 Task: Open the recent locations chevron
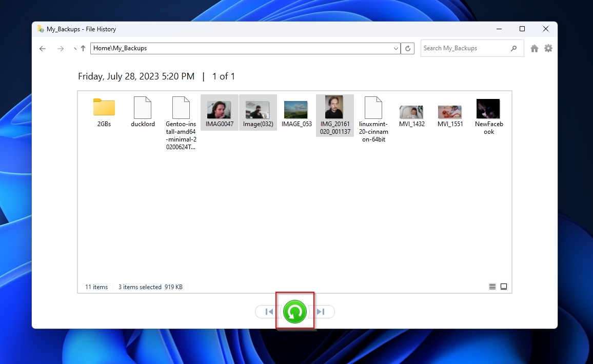click(x=74, y=48)
